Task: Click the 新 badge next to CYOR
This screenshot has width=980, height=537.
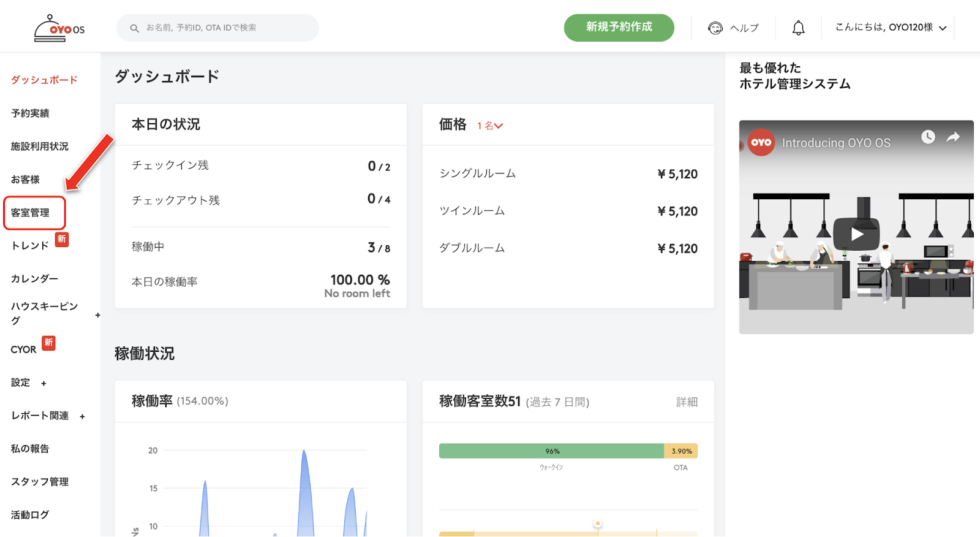Action: coord(48,343)
